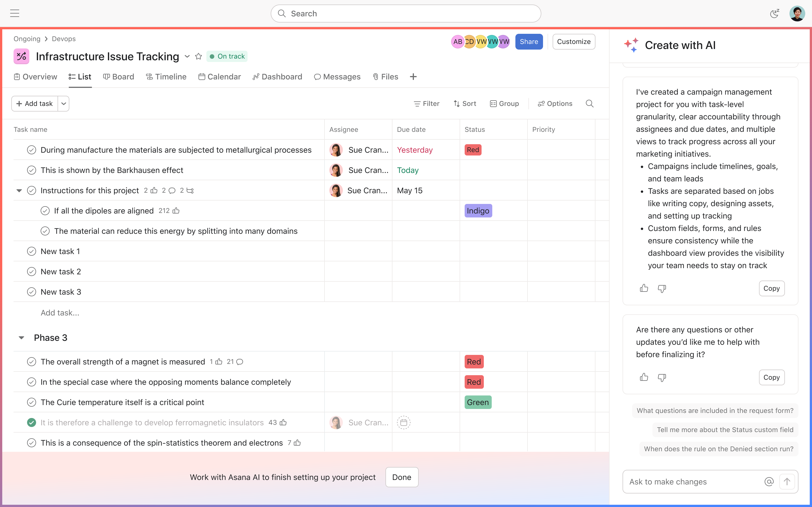Open the Dashboard tab

[277, 77]
